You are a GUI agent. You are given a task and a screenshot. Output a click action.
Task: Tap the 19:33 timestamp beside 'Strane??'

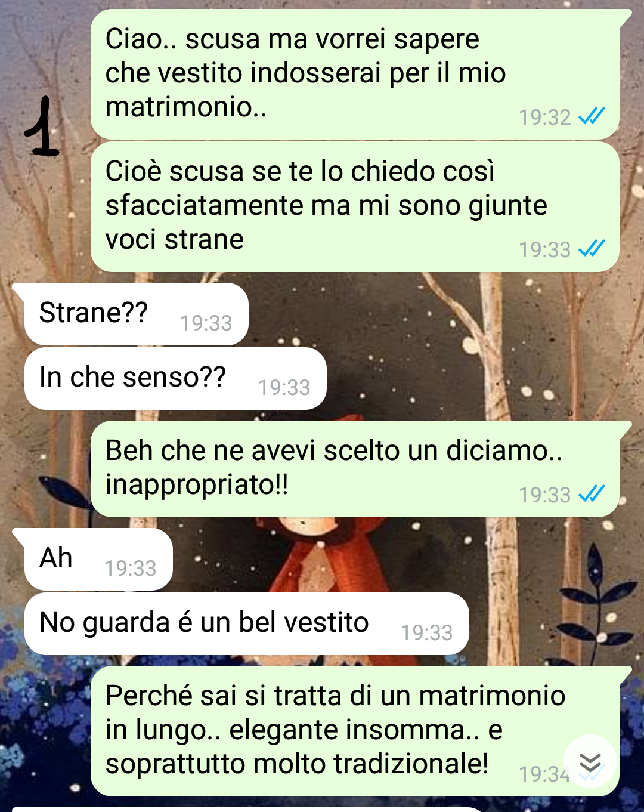pyautogui.click(x=206, y=323)
